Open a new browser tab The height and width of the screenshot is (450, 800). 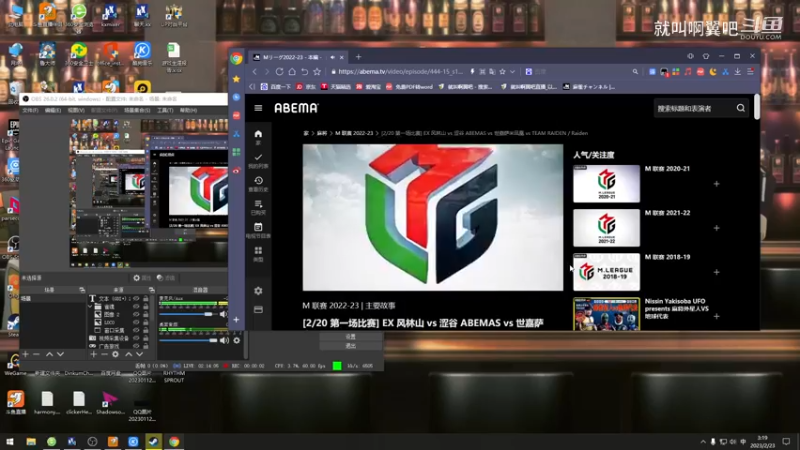pyautogui.click(x=358, y=57)
